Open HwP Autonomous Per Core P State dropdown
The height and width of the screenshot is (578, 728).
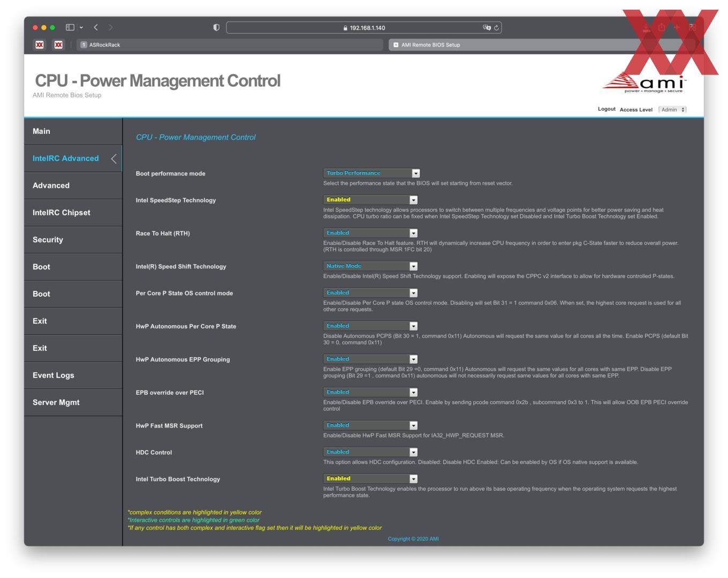click(370, 326)
